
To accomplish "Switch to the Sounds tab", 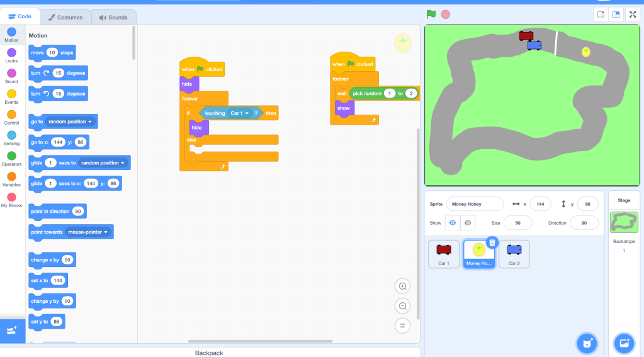I will click(x=113, y=17).
